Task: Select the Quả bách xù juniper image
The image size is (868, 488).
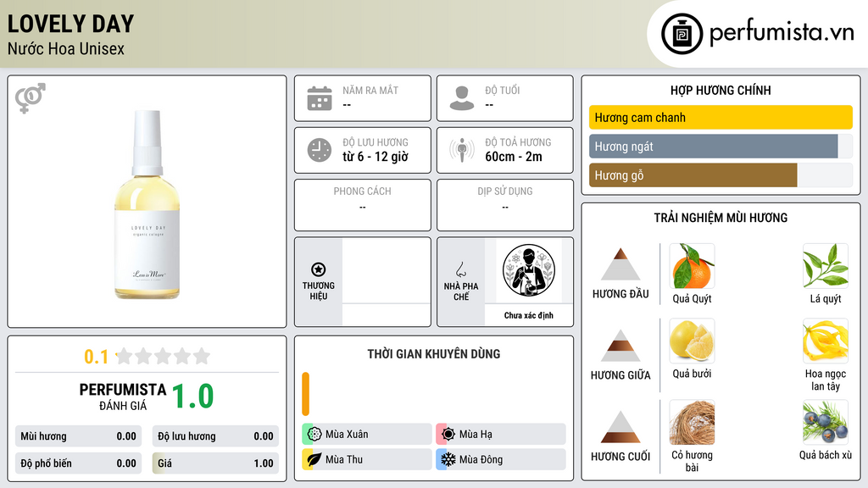Action: pyautogui.click(x=826, y=422)
